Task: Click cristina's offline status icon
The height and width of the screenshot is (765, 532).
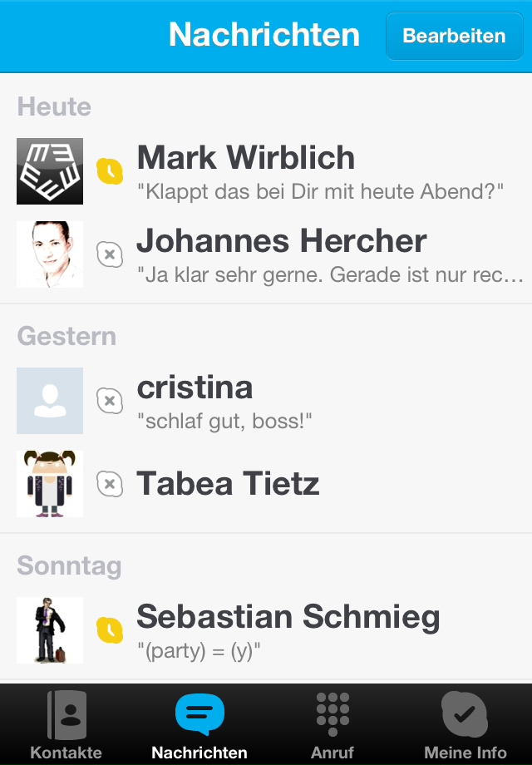Action: tap(110, 401)
